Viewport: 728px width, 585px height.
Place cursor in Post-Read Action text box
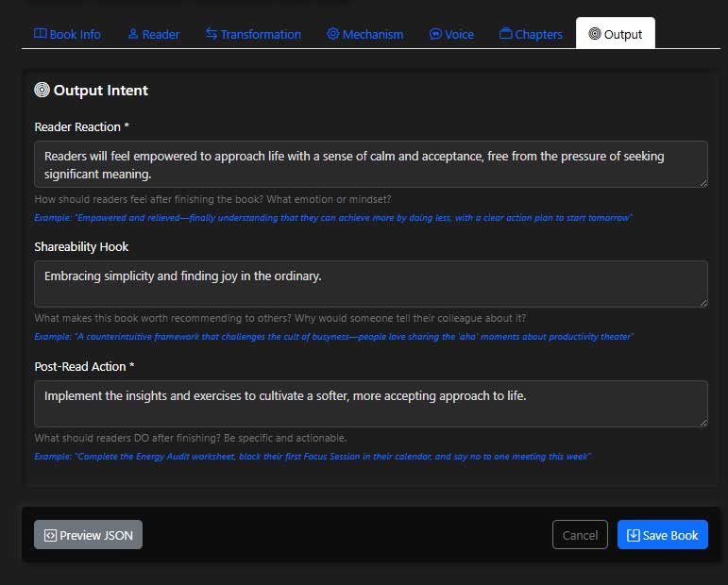(x=370, y=403)
